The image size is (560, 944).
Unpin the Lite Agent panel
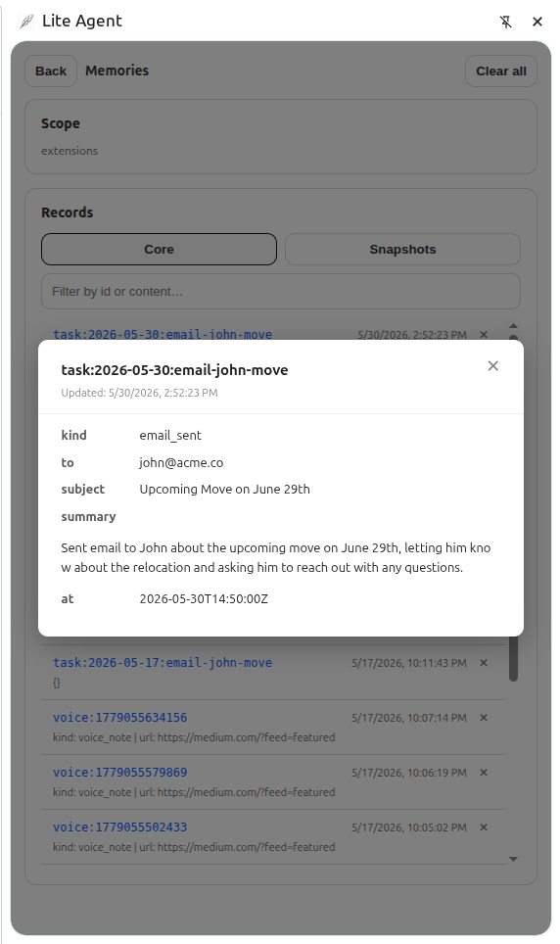[x=506, y=22]
